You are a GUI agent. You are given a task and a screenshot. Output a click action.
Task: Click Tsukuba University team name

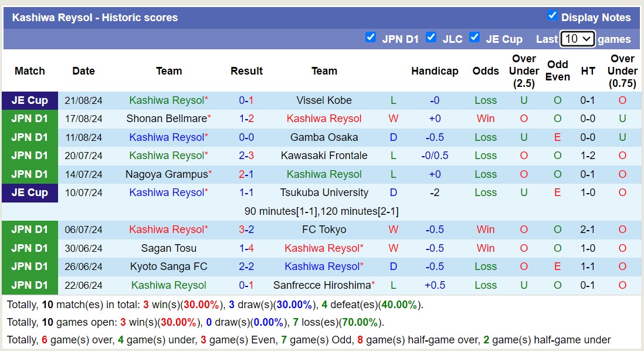click(x=324, y=193)
